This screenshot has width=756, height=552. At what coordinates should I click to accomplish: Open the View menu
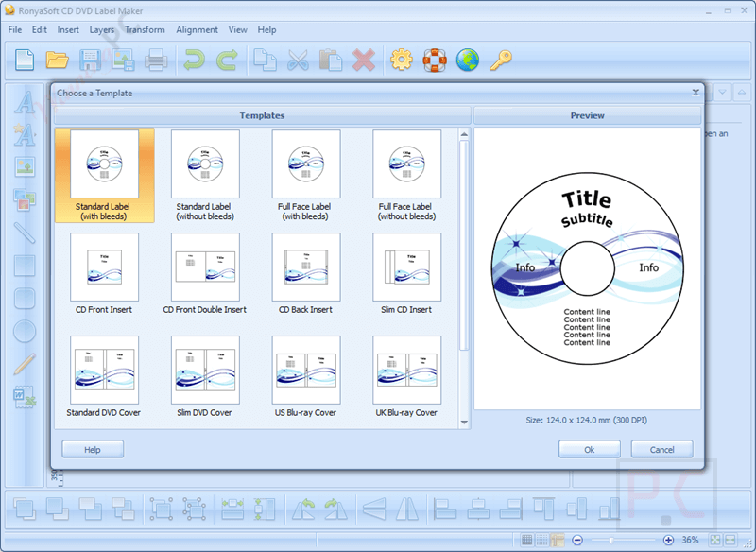tap(238, 30)
